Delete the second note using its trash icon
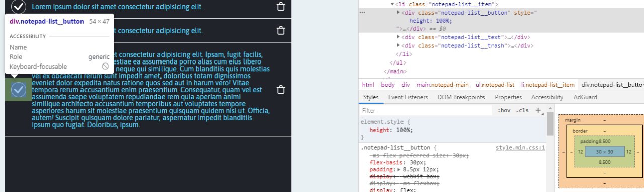The width and height of the screenshot is (644, 192). [x=281, y=31]
